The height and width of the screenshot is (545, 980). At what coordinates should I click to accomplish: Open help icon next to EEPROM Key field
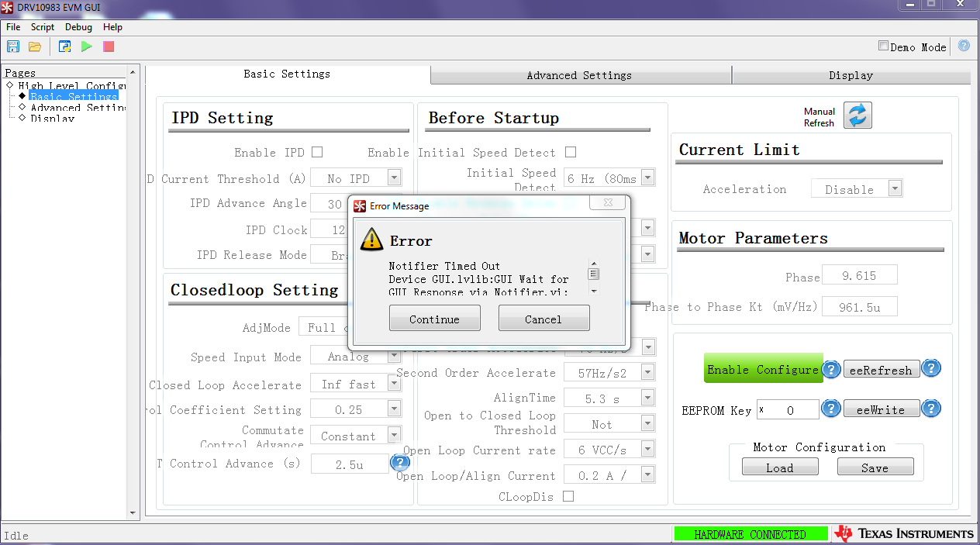[x=831, y=409]
